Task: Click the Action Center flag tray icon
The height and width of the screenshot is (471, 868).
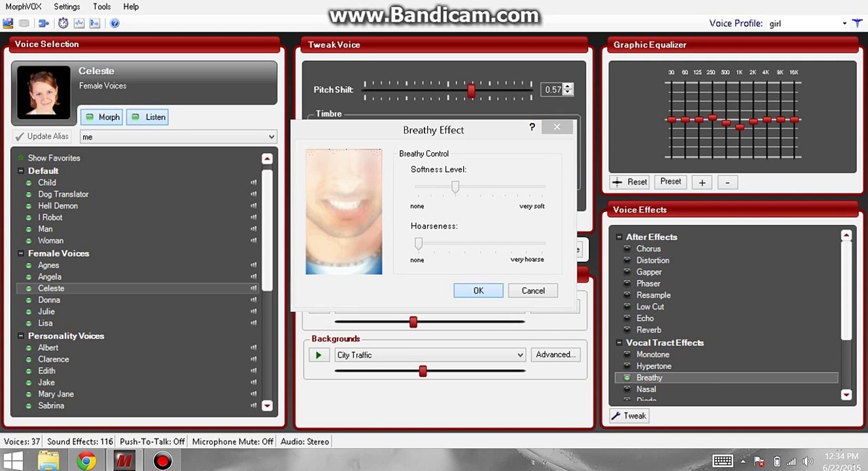Action: tap(759, 461)
